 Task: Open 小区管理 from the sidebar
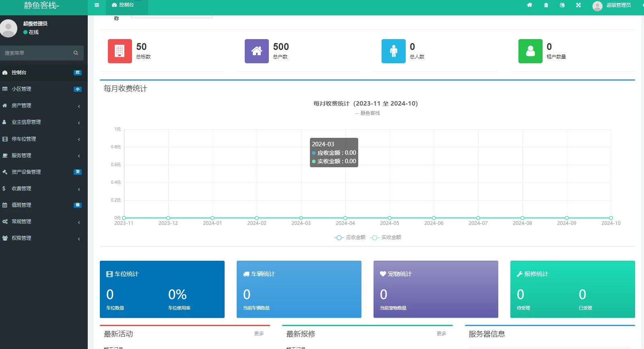(43, 89)
